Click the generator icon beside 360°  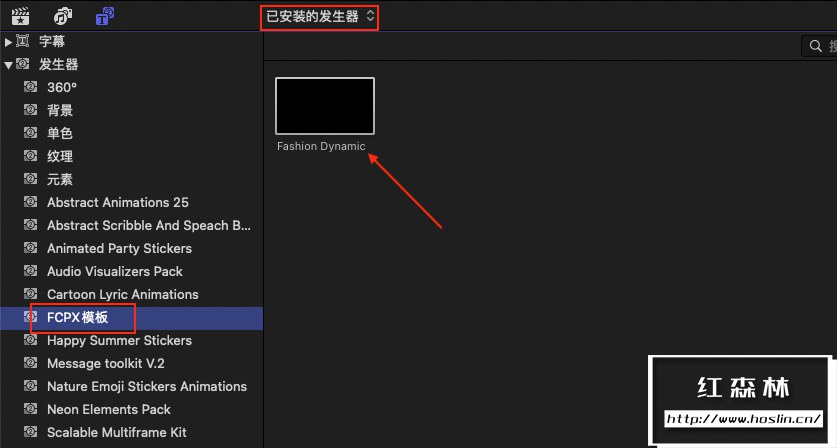pyautogui.click(x=31, y=87)
